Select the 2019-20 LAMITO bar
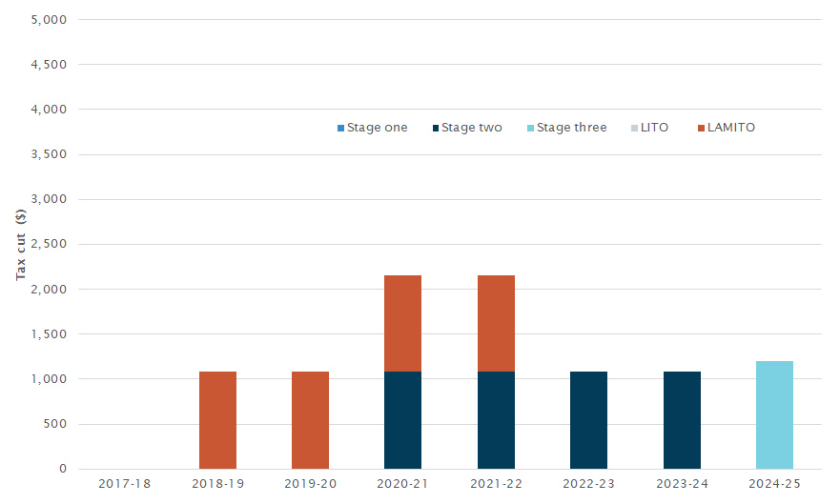Image resolution: width=840 pixels, height=504 pixels. (310, 420)
